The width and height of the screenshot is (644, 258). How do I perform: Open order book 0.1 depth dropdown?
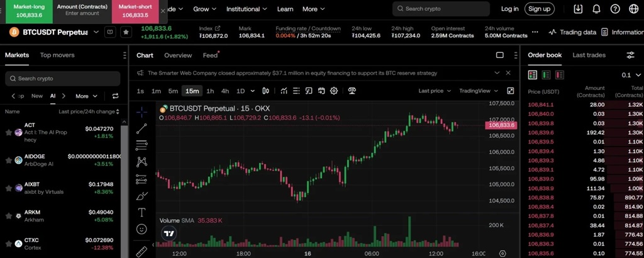(631, 75)
